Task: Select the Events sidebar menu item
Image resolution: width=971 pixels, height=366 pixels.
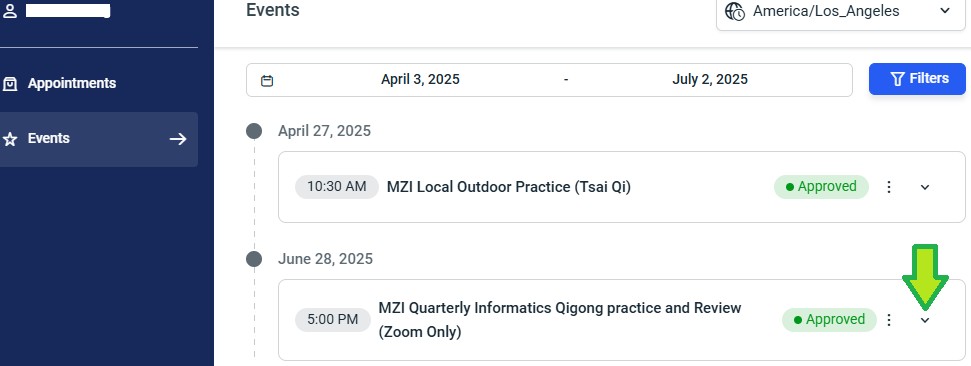Action: pyautogui.click(x=99, y=139)
